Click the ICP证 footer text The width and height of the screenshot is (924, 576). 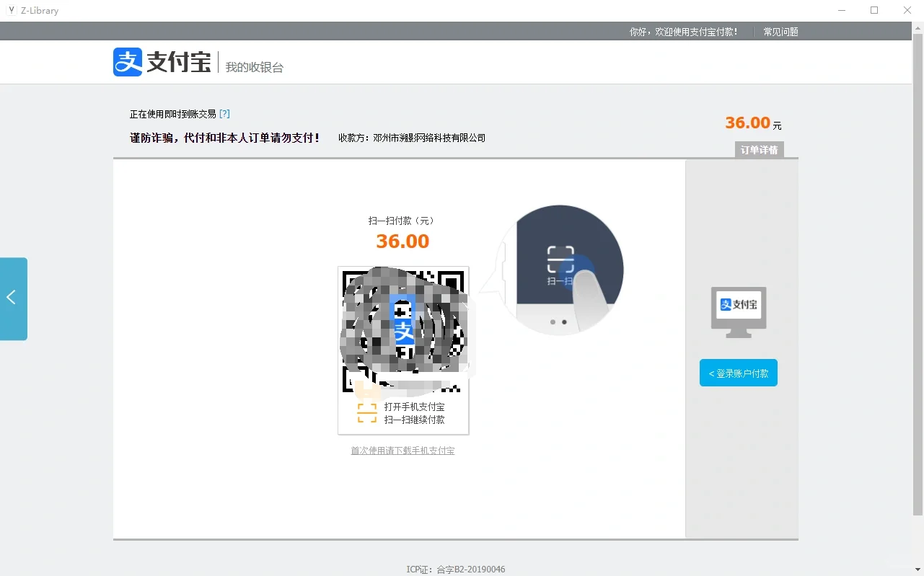(x=456, y=570)
